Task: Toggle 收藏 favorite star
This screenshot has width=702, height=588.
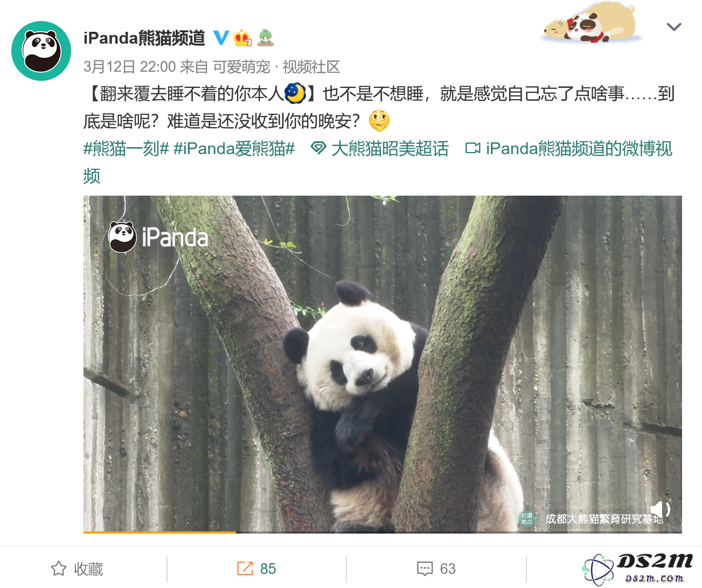Action: (77, 569)
